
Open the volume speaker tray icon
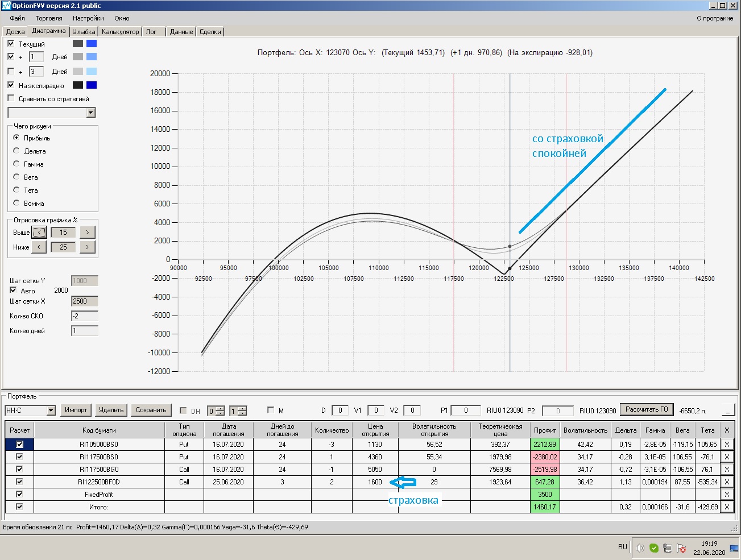click(640, 548)
